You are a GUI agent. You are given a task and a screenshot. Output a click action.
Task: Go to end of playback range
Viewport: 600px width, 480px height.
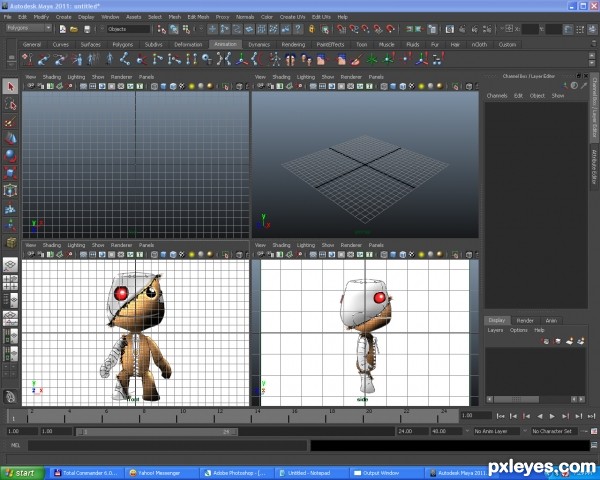click(592, 416)
